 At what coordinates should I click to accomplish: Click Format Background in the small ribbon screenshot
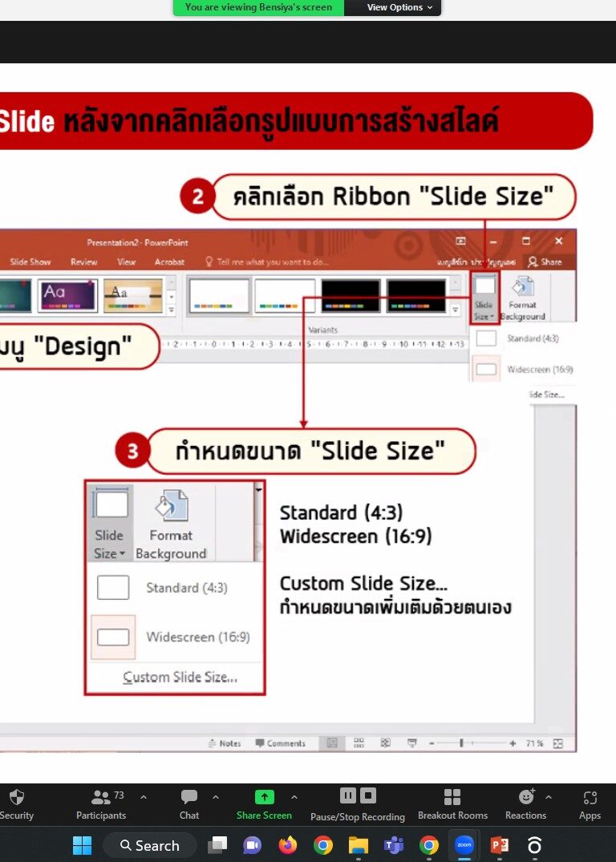tap(522, 298)
